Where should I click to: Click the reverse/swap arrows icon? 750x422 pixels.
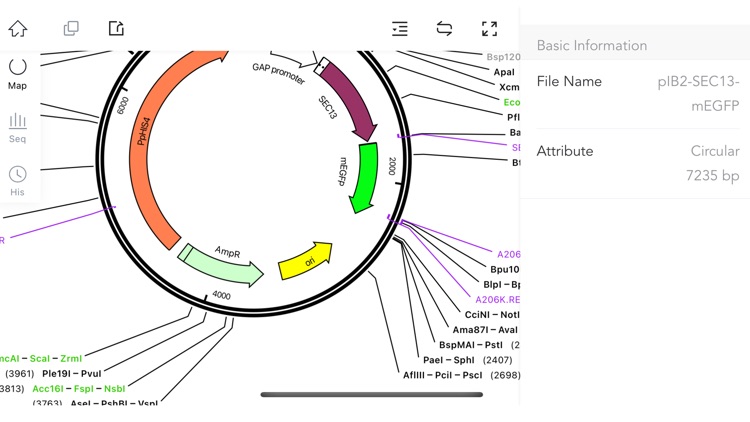click(444, 29)
